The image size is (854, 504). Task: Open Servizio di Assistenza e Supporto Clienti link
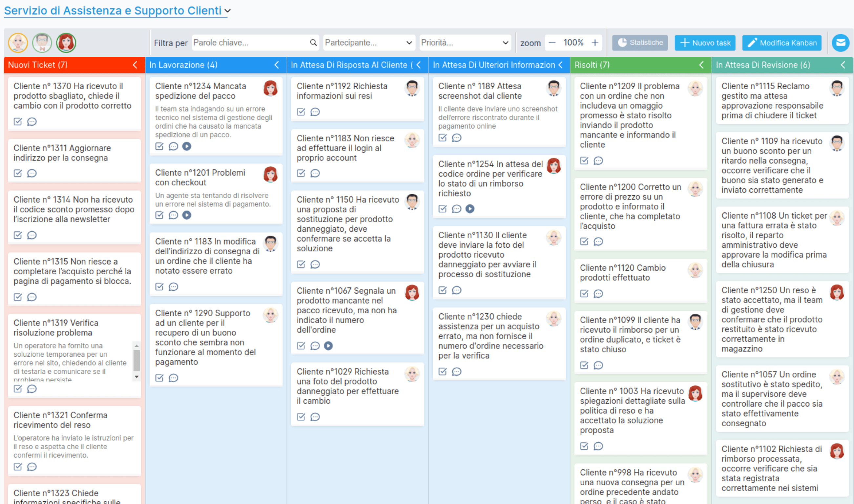113,10
